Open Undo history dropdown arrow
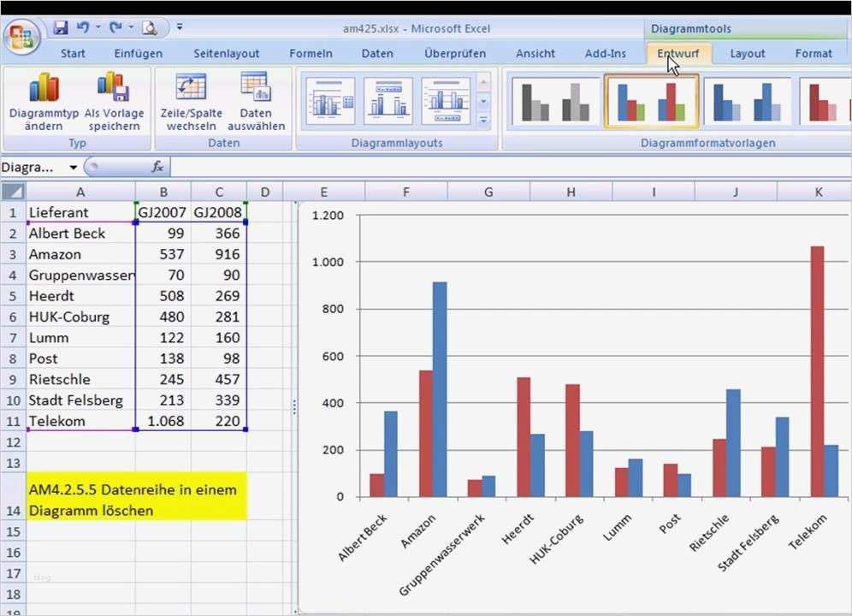 [x=98, y=27]
